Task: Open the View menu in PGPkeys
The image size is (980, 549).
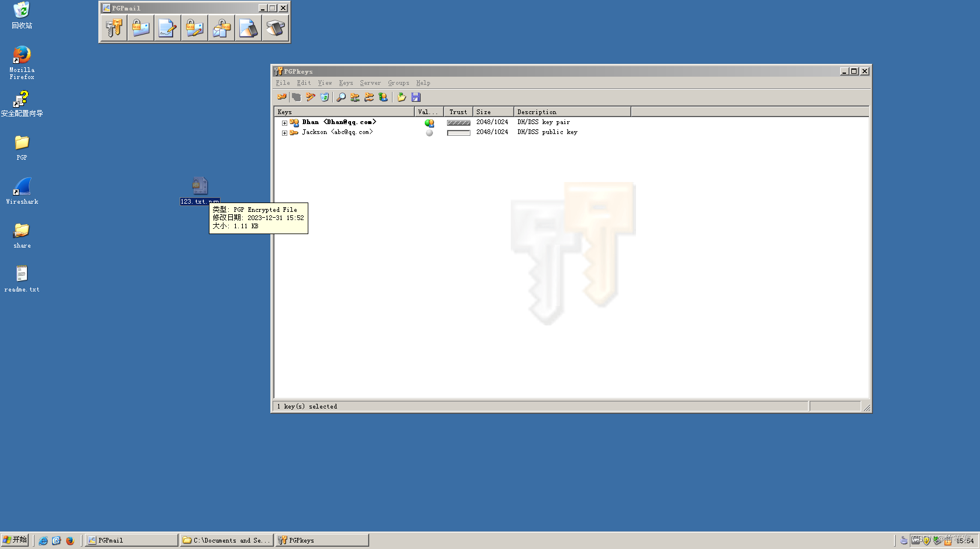Action: (325, 83)
